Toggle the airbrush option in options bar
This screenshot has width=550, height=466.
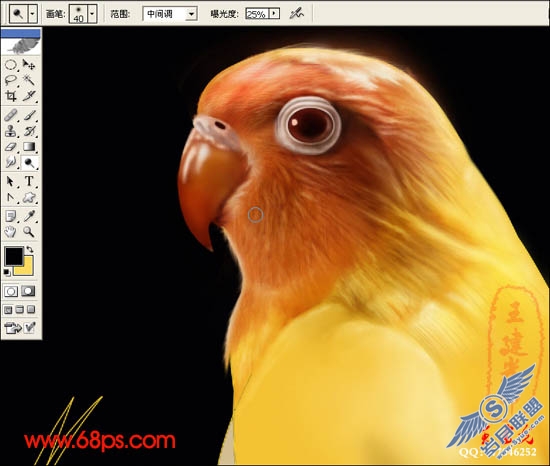296,14
